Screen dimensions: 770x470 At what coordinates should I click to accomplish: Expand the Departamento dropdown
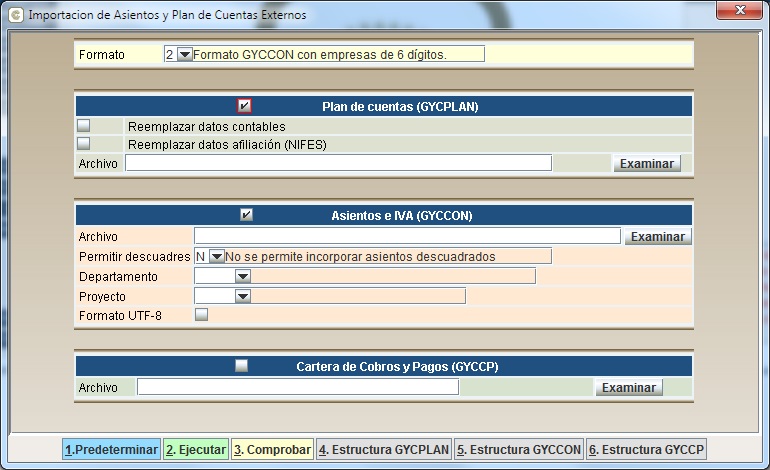pyautogui.click(x=243, y=276)
